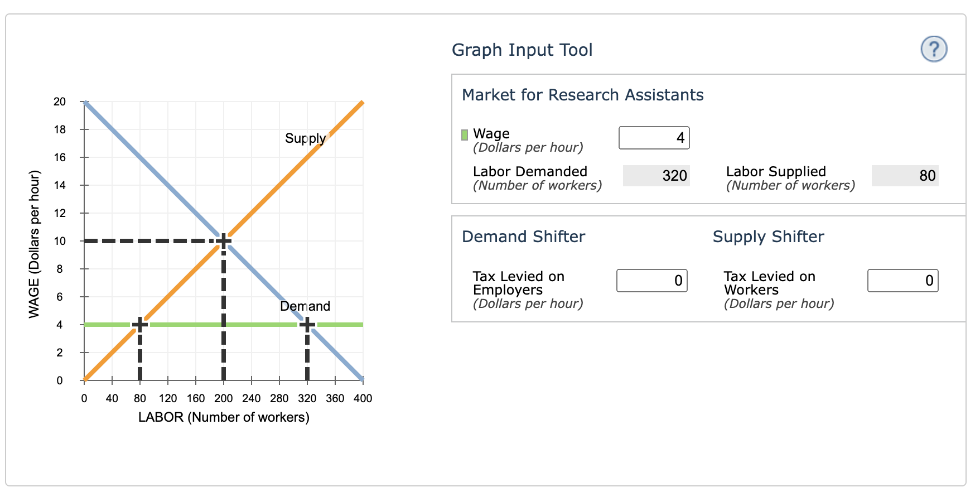980x492 pixels.
Task: Click the Demand Shifter section title
Action: coord(523,237)
